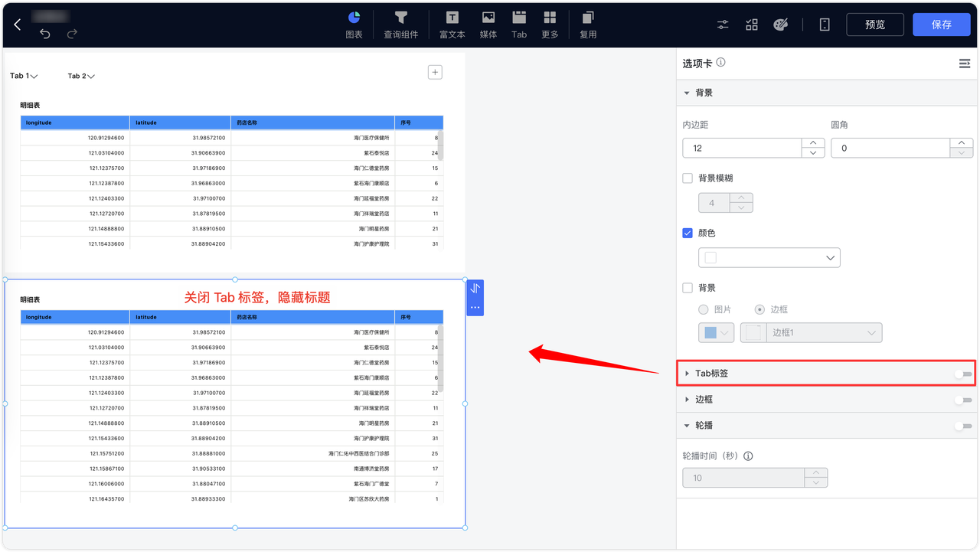Expand the 边框 section
The height and width of the screenshot is (552, 980).
(x=687, y=400)
